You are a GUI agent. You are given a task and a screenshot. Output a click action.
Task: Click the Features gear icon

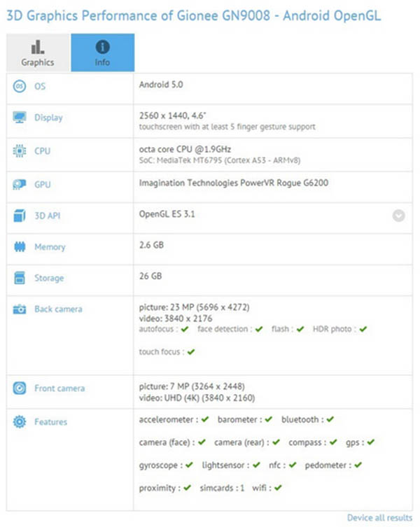(20, 421)
